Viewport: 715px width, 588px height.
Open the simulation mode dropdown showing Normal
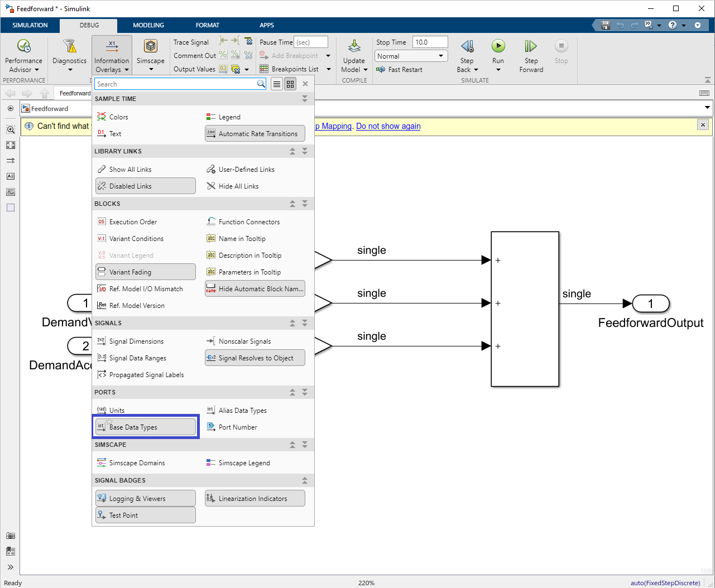(x=411, y=56)
